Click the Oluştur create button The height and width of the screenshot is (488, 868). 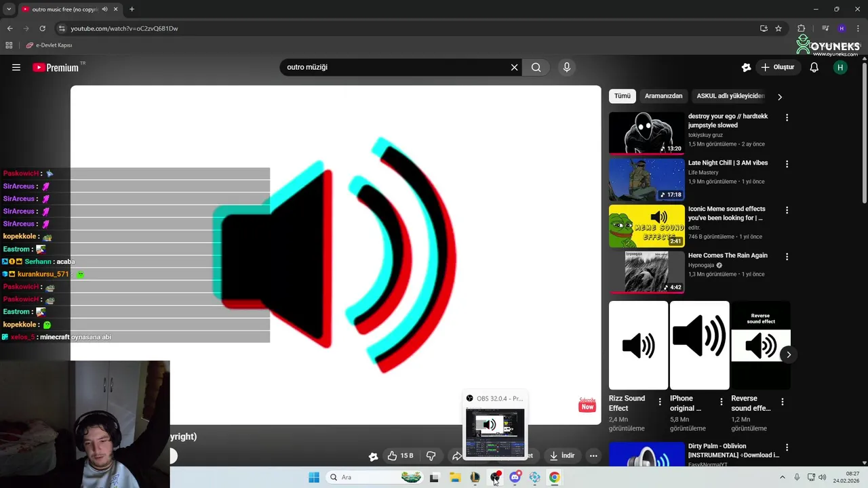click(x=778, y=67)
